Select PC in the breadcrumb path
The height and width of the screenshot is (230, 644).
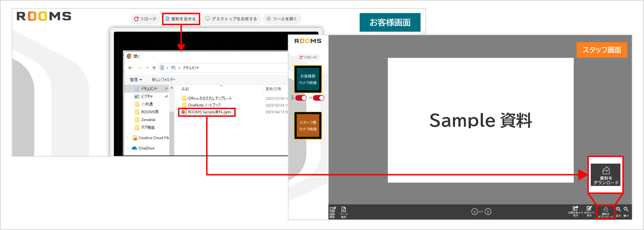[173, 68]
